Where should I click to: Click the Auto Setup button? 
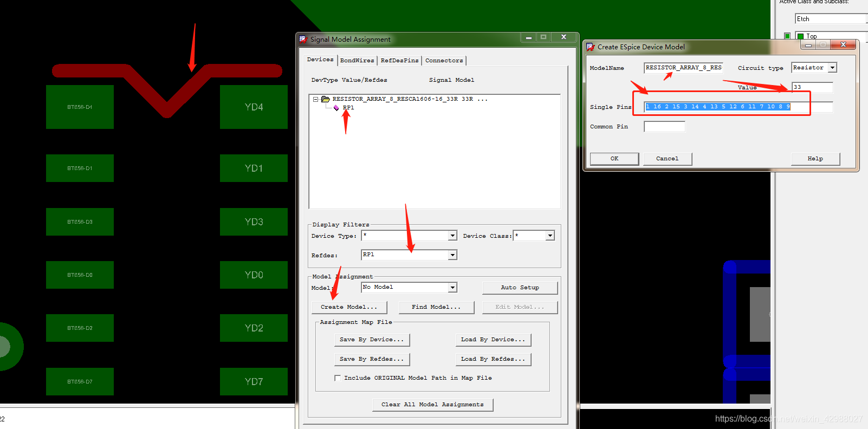pyautogui.click(x=520, y=288)
